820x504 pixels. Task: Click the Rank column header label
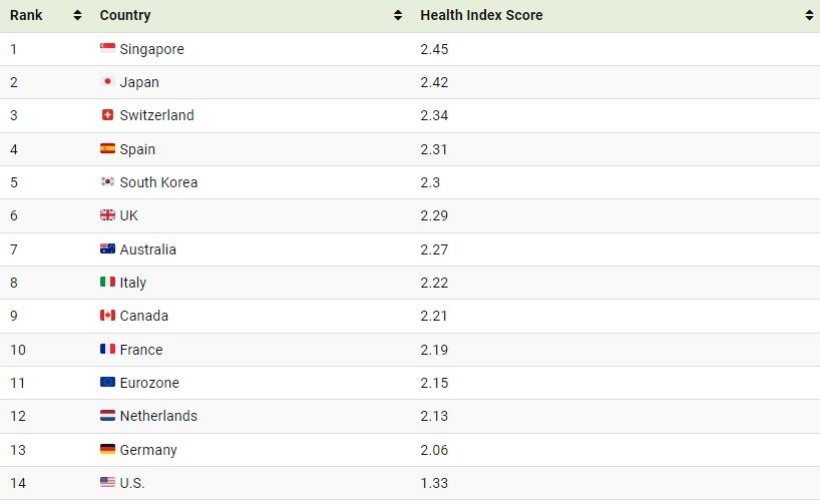(26, 15)
